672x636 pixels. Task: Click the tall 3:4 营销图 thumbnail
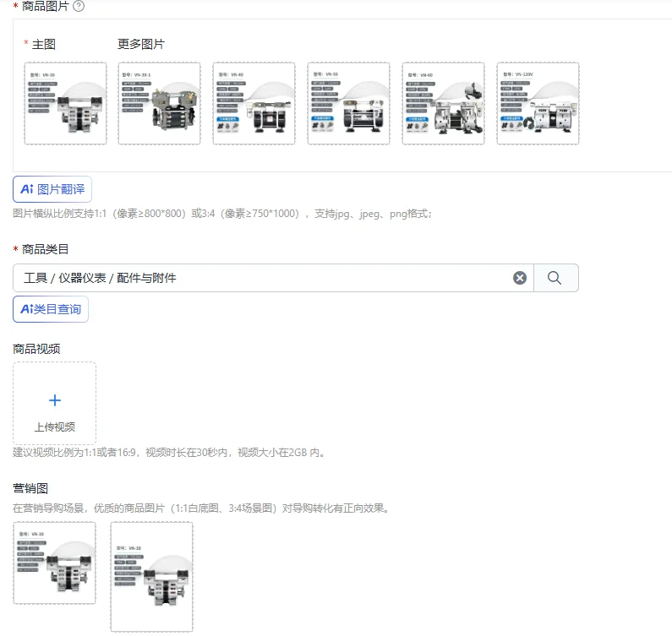click(x=151, y=577)
